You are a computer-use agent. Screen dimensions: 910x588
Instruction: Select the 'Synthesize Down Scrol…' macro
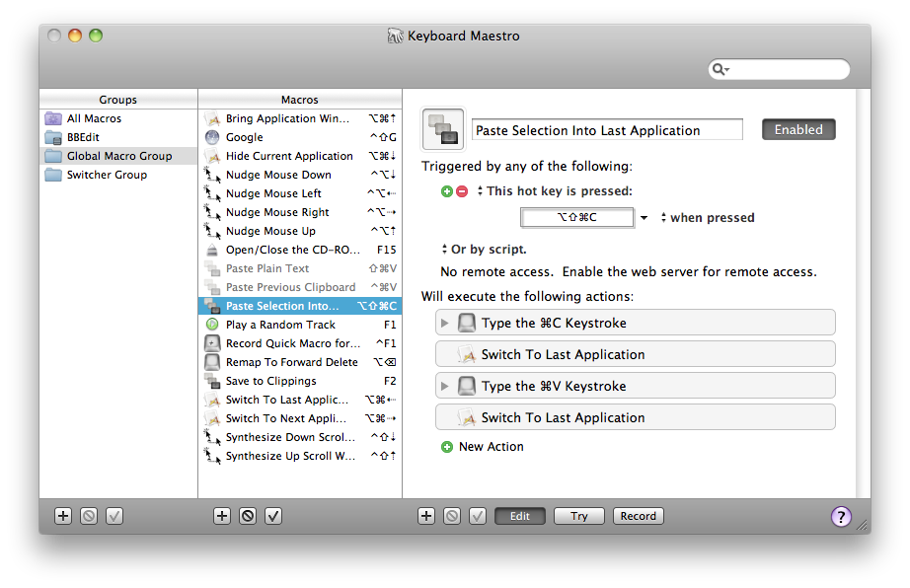[x=300, y=437]
